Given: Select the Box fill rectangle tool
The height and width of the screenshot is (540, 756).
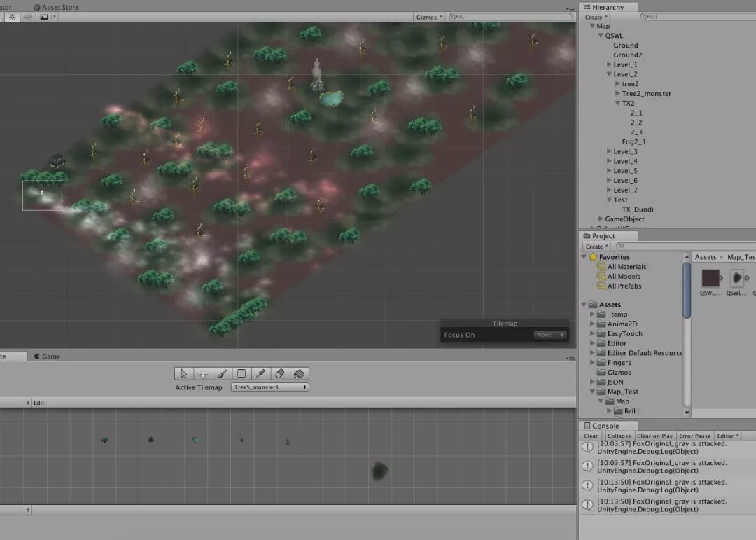Looking at the screenshot, I should click(x=241, y=373).
